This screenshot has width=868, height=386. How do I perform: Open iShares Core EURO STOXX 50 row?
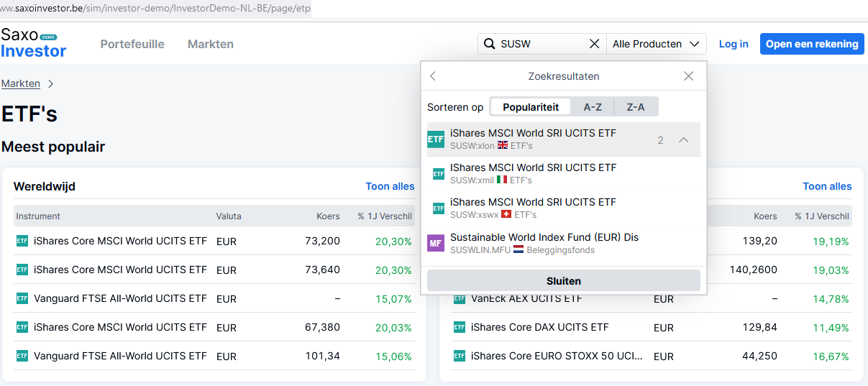tap(652, 356)
